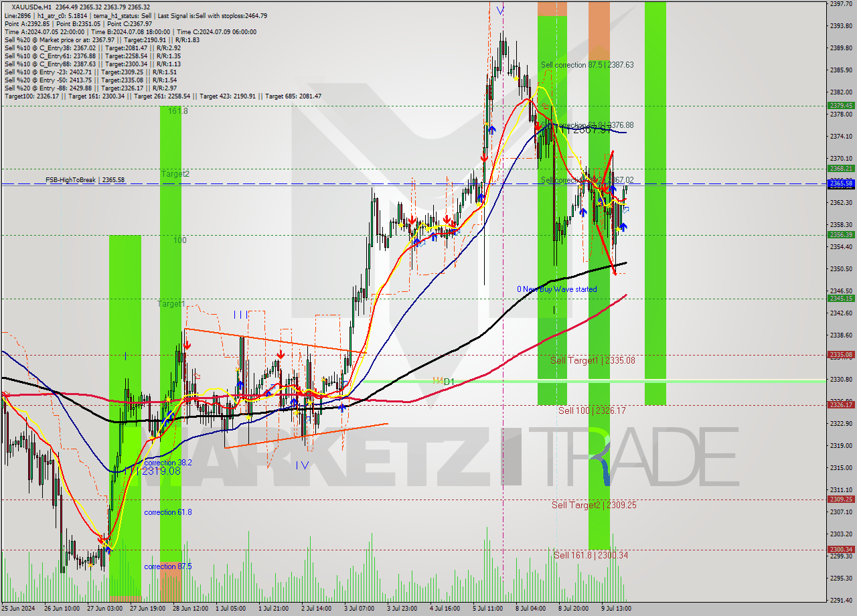Select the 'I I I' wave label
Viewport: 857px width, 616px height.
[241, 314]
